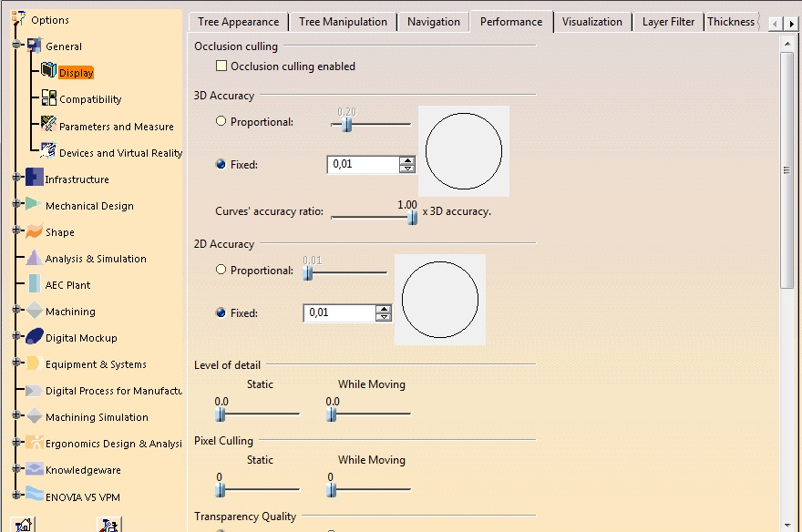This screenshot has height=532, width=802.
Task: Increase the 3D Accuracy Fixed value stepper
Action: click(x=407, y=160)
